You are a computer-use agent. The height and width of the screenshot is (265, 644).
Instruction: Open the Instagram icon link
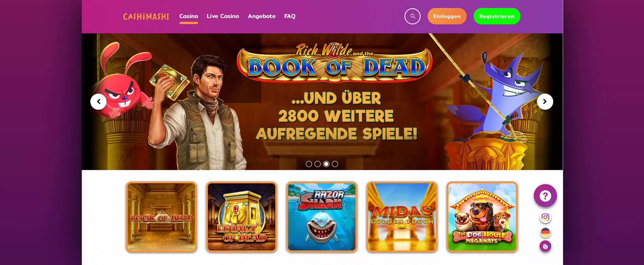click(x=545, y=217)
